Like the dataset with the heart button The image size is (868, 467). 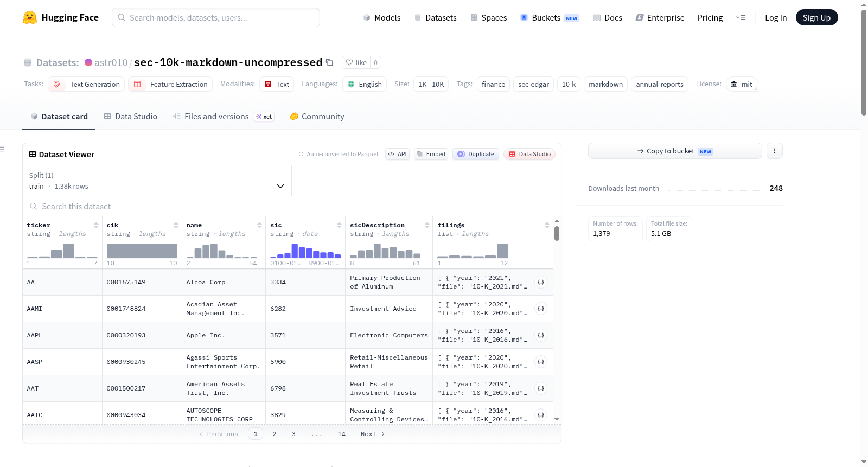[x=356, y=62]
